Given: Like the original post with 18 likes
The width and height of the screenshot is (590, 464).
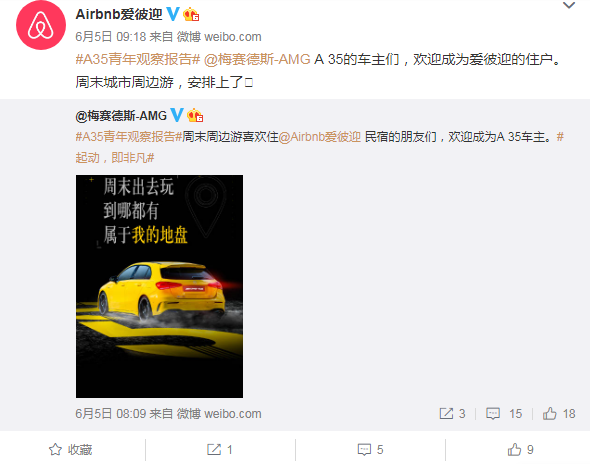Looking at the screenshot, I should (x=559, y=414).
